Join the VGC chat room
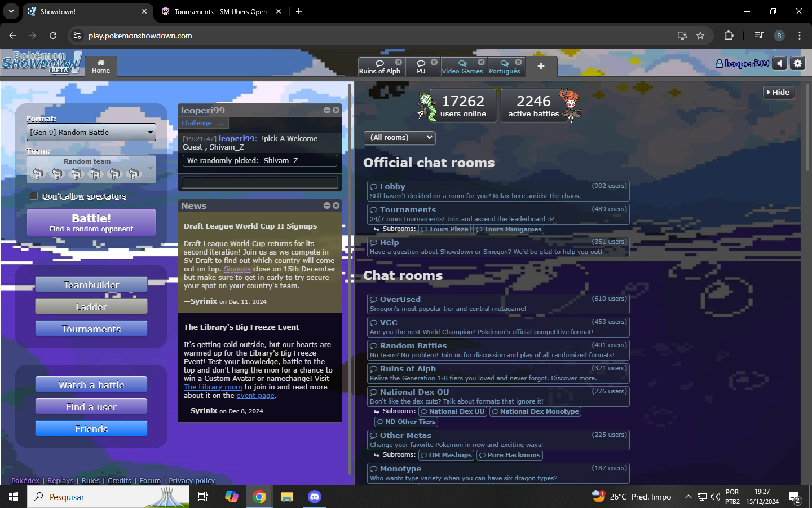Screen dimensions: 812x508 coord(498,327)
